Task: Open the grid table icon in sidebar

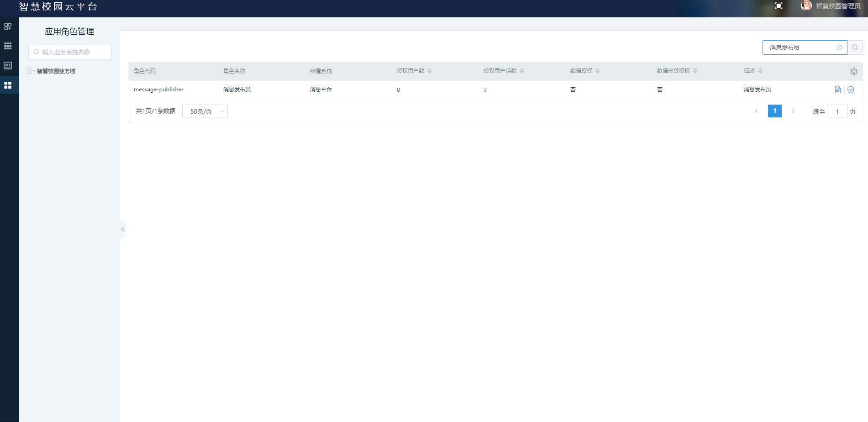Action: (8, 46)
